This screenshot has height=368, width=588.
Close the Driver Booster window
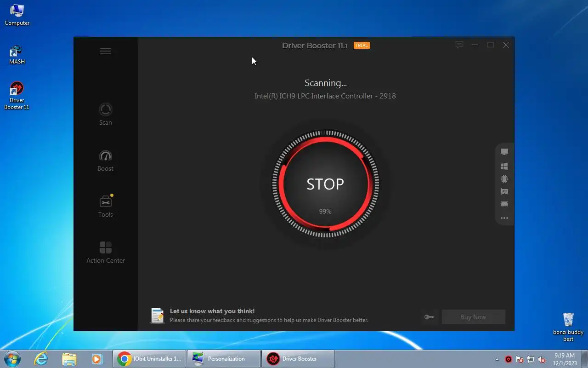506,45
